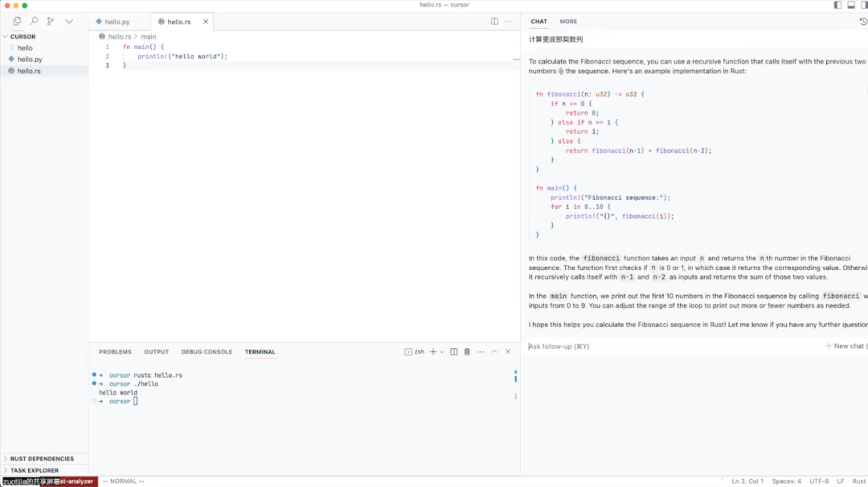
Task: Change indentation via Spaces: 4
Action: tap(787, 481)
